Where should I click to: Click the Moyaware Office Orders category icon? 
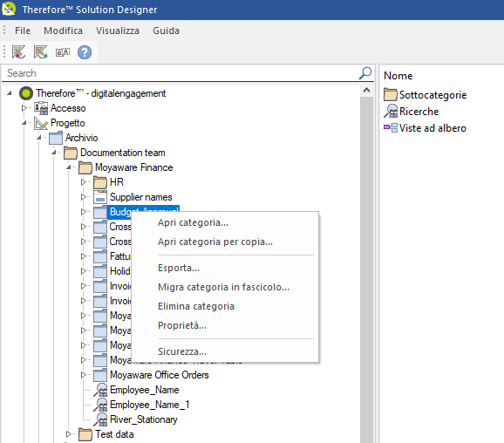click(x=100, y=375)
